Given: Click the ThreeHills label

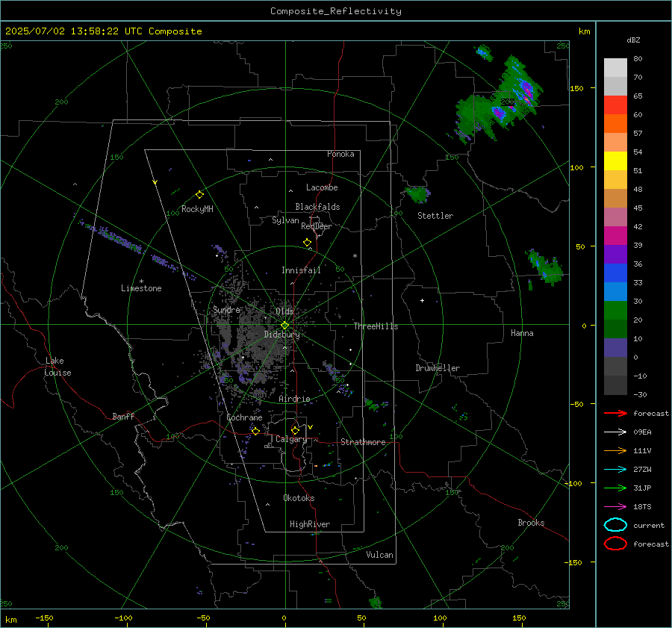Looking at the screenshot, I should point(376,326).
